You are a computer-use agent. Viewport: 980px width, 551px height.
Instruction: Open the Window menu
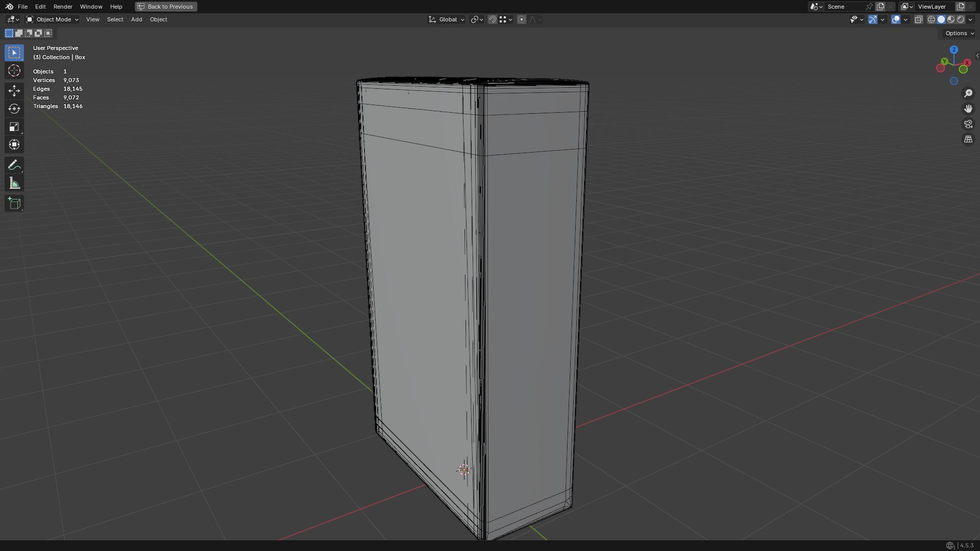pyautogui.click(x=91, y=7)
